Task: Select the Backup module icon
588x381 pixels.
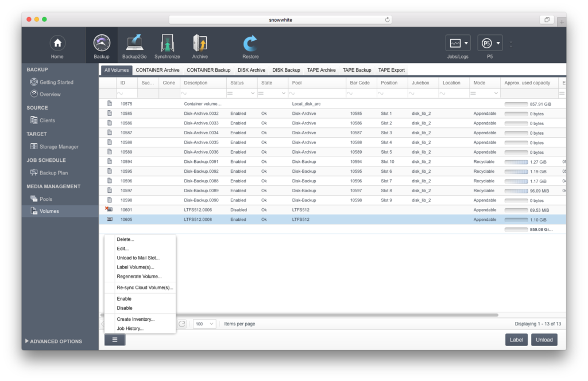Action: 102,44
